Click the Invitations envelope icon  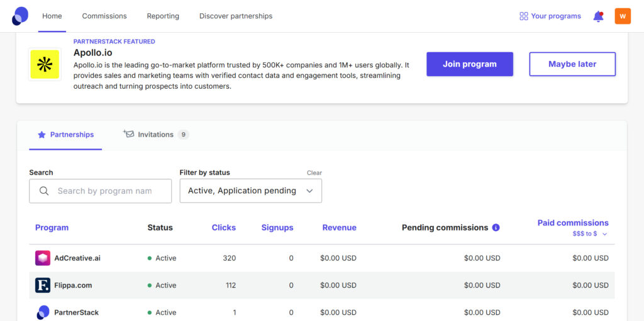coord(128,134)
